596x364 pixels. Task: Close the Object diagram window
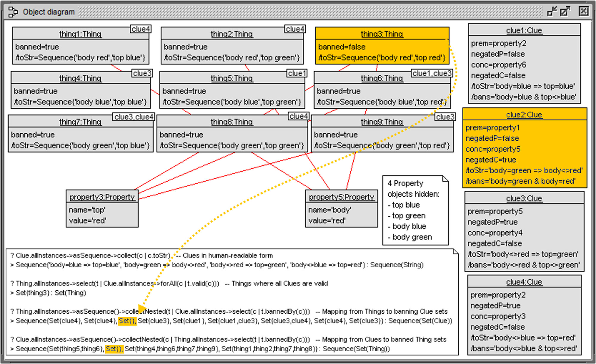click(584, 11)
